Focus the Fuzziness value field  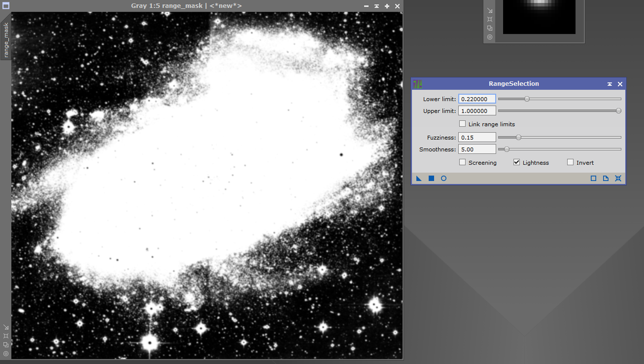(477, 137)
